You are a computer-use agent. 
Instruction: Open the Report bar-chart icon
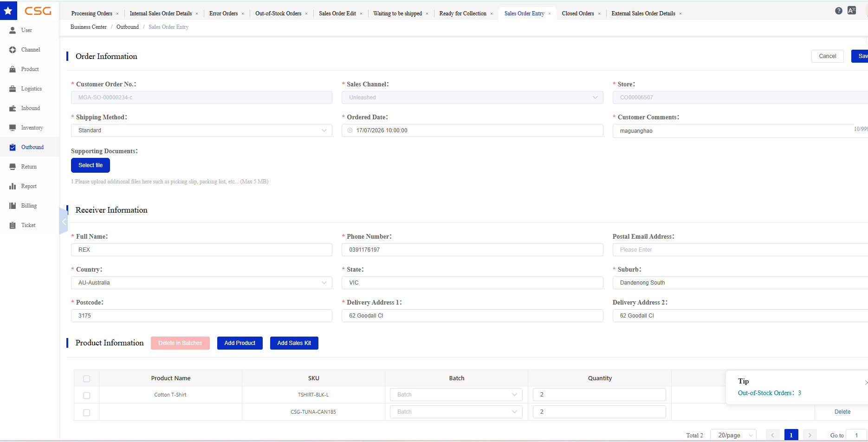(x=13, y=186)
